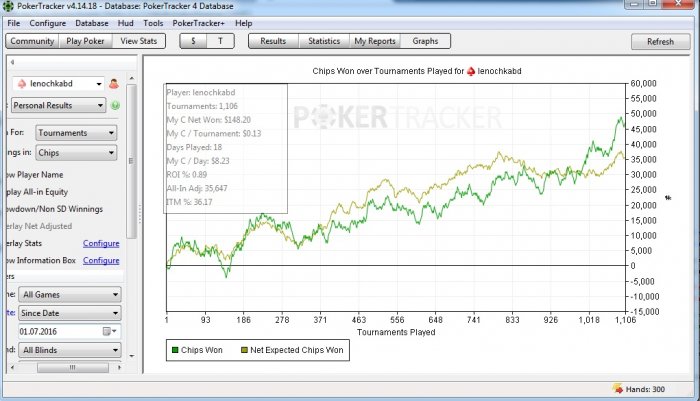This screenshot has width=700, height=401.
Task: Open the Since Date dropdown
Action: point(70,313)
